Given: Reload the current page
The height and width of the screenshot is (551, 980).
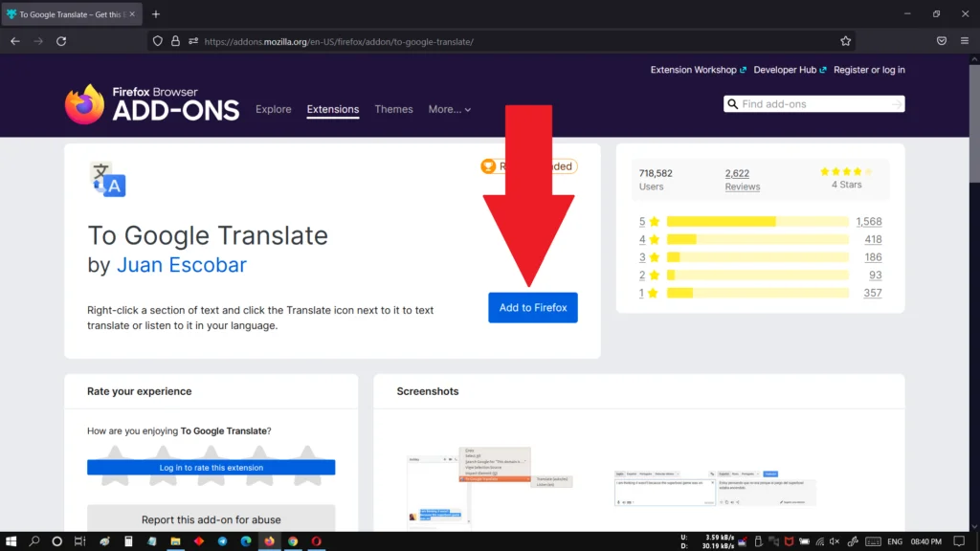Looking at the screenshot, I should point(61,41).
